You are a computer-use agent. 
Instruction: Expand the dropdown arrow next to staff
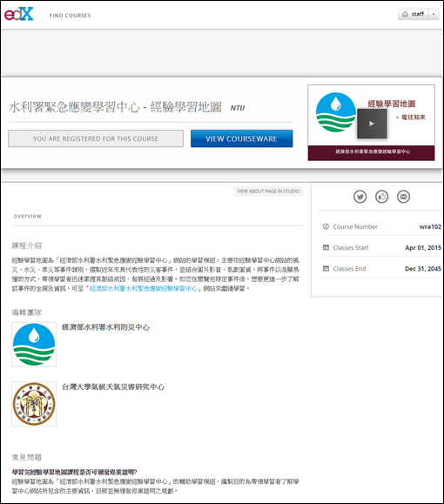click(434, 14)
